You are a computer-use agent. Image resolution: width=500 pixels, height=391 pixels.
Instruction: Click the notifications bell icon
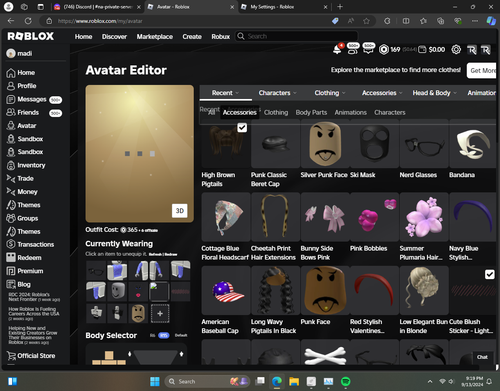click(337, 50)
